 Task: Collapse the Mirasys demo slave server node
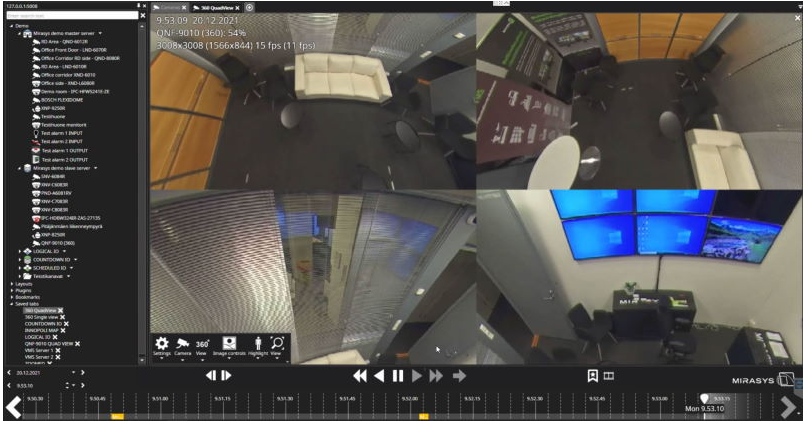[x=20, y=168]
